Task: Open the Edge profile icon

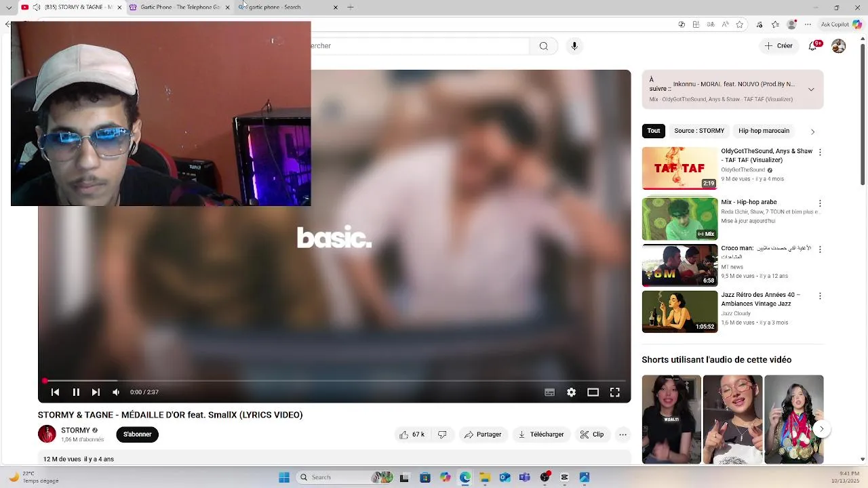Action: coord(791,24)
